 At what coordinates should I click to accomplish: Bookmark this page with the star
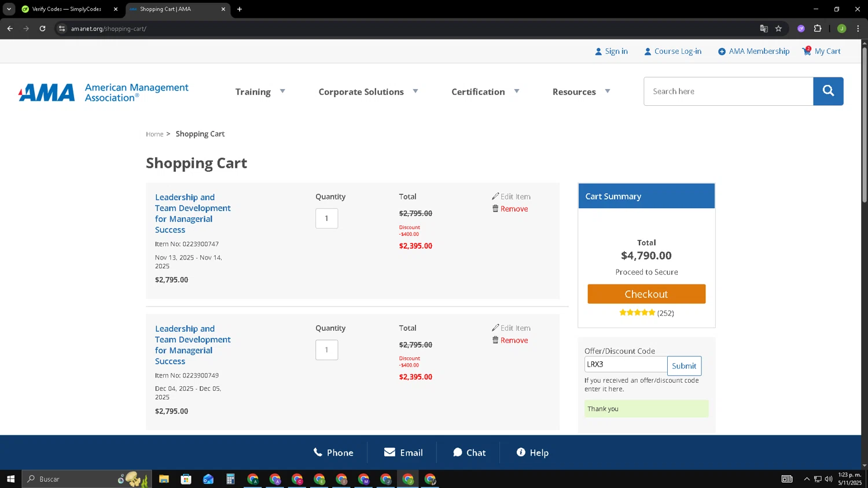[778, 28]
